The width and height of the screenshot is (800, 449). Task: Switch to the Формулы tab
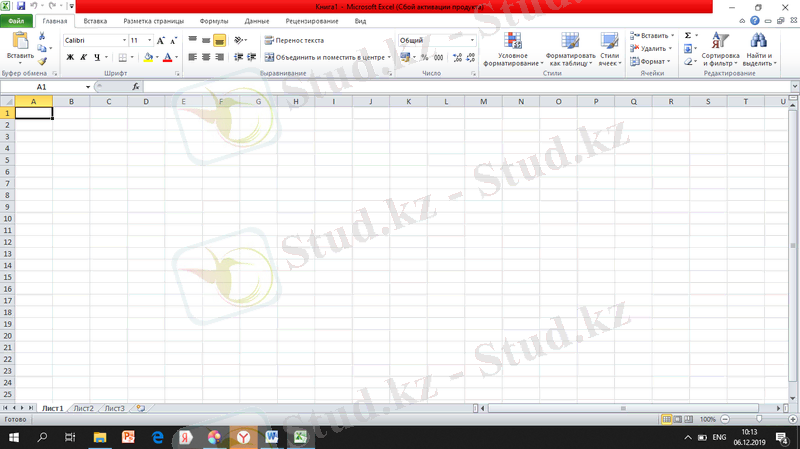(x=214, y=21)
